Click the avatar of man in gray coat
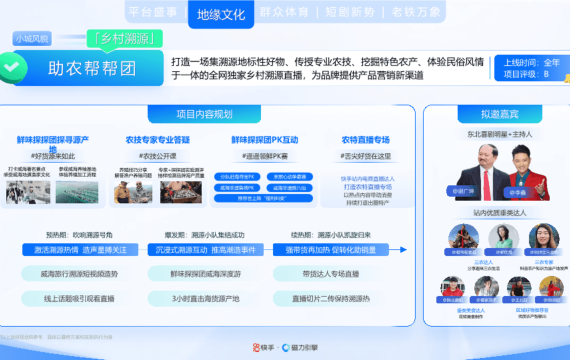 486,287
